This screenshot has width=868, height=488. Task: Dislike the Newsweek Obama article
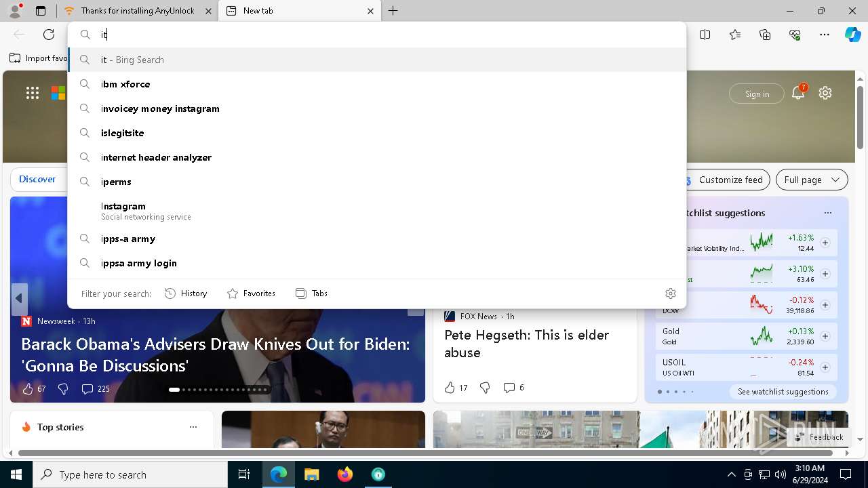point(63,388)
